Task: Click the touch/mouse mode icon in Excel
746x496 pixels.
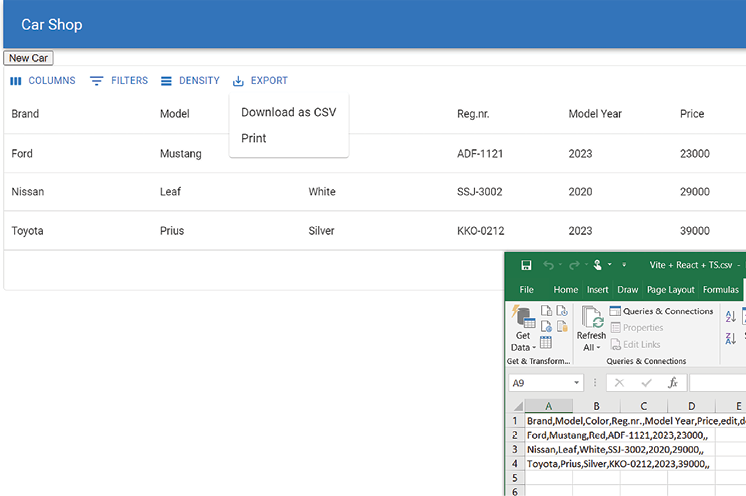Action: click(598, 265)
